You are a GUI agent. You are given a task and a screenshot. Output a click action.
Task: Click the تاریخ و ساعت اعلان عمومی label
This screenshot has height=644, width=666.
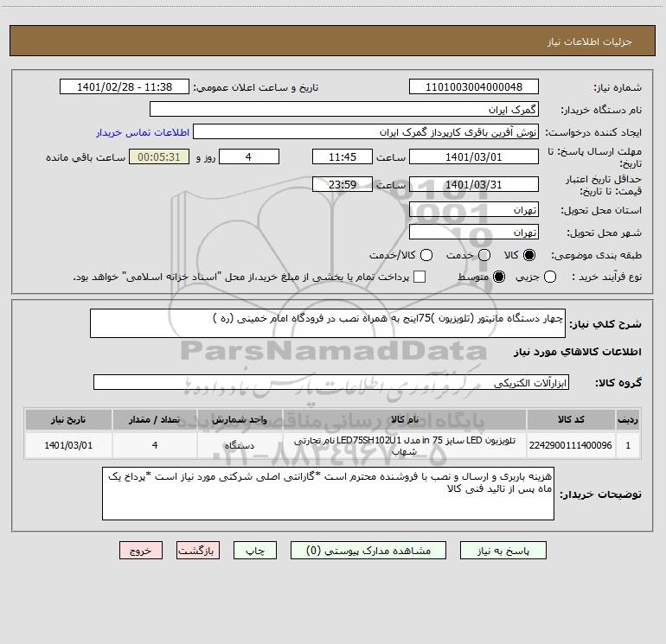click(256, 88)
